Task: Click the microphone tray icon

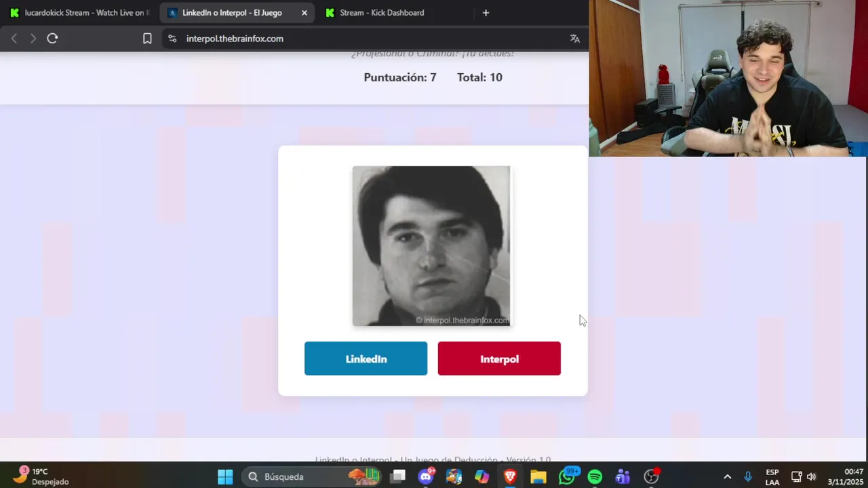Action: (x=748, y=476)
